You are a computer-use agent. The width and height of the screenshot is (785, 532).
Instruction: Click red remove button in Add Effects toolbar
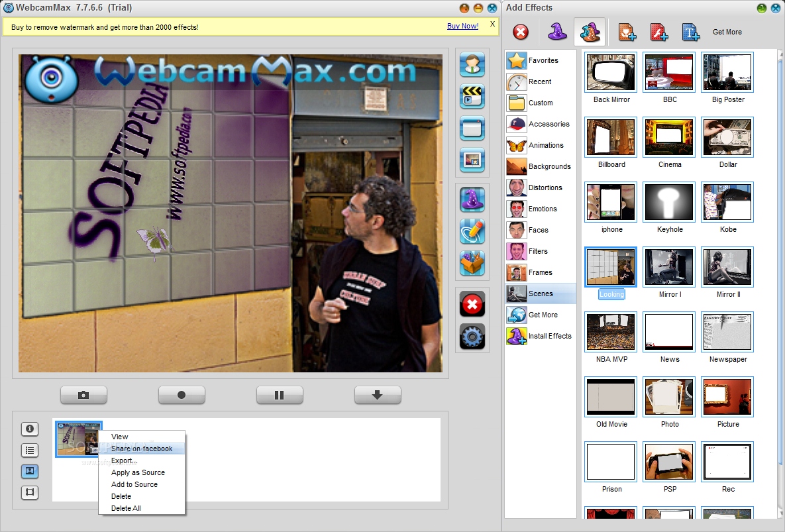(521, 32)
